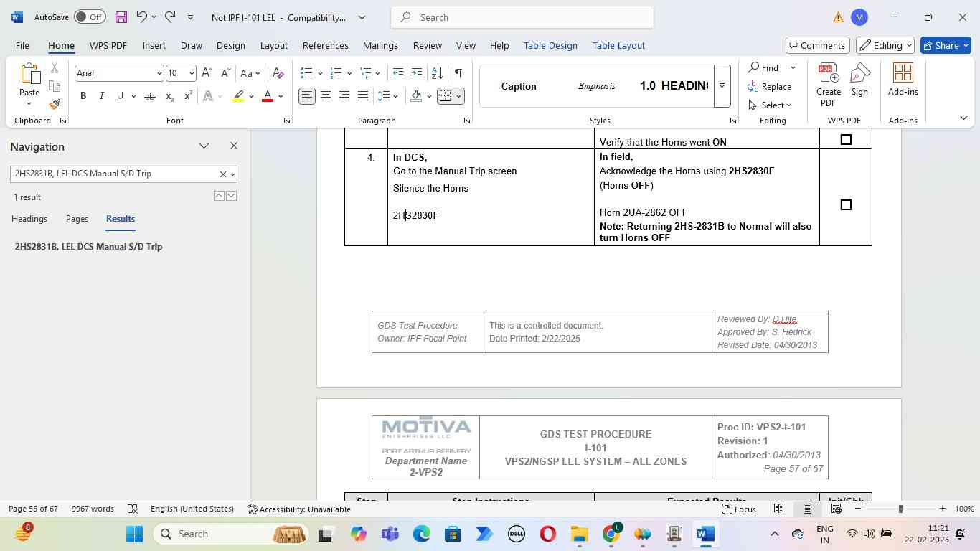980x551 pixels.
Task: Toggle the AutoSave switch
Action: [x=90, y=17]
